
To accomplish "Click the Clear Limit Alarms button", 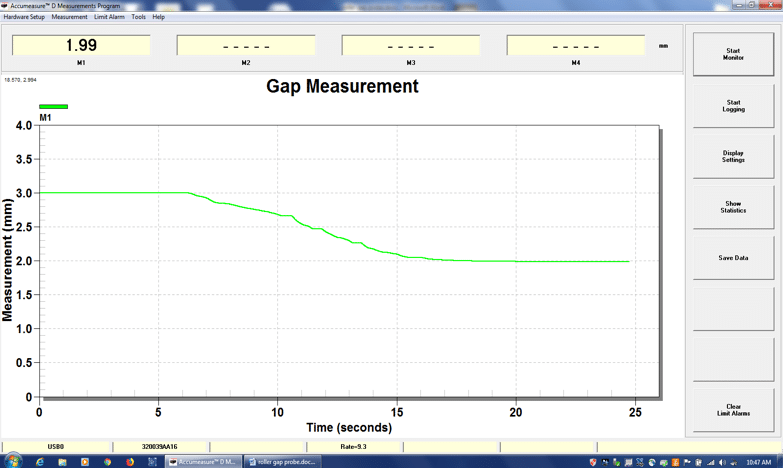I will tap(733, 410).
